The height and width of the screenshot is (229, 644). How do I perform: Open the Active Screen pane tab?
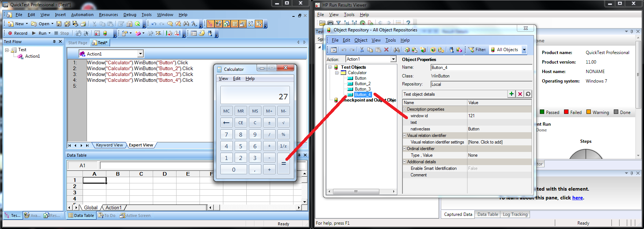135,215
